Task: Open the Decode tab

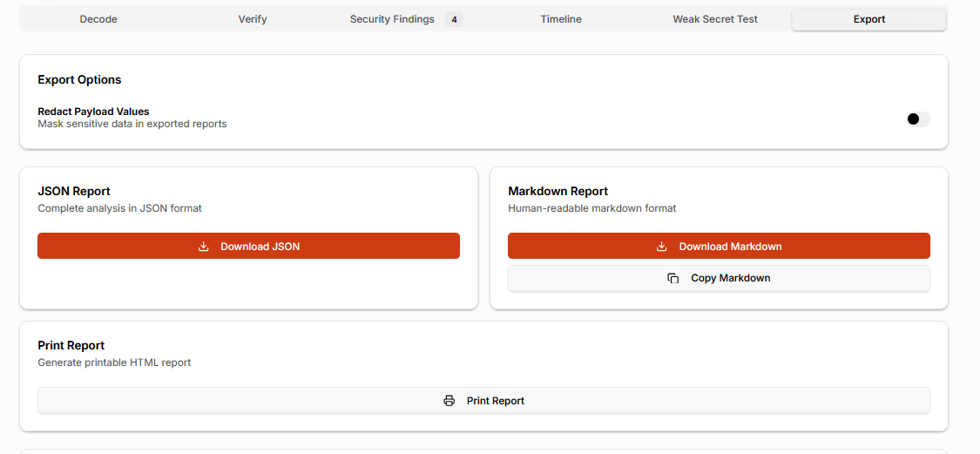Action: [98, 19]
